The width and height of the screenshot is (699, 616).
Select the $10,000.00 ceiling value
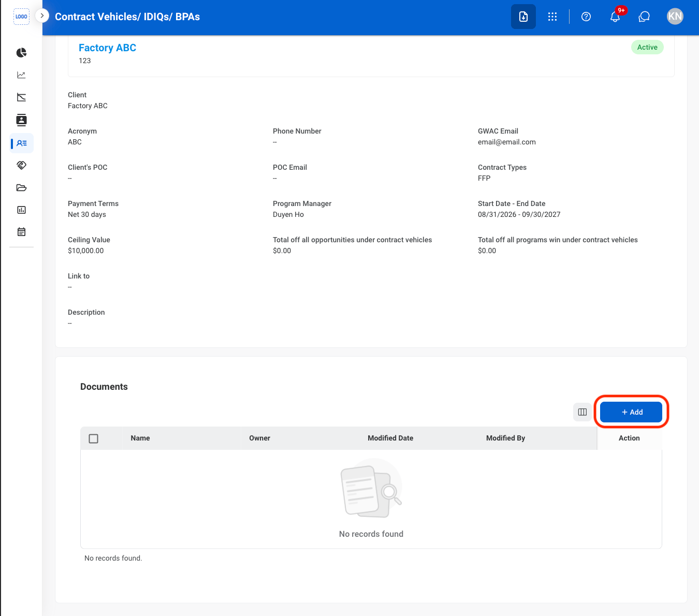(86, 251)
